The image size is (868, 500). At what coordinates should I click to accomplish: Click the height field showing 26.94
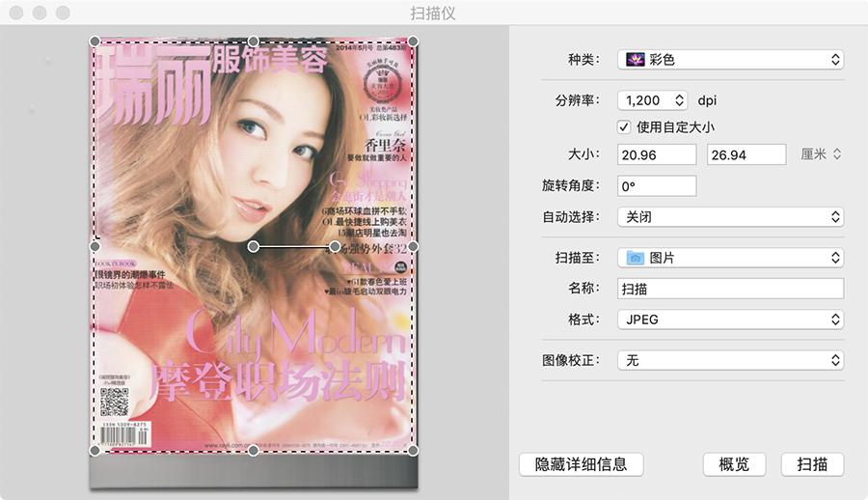(x=746, y=154)
